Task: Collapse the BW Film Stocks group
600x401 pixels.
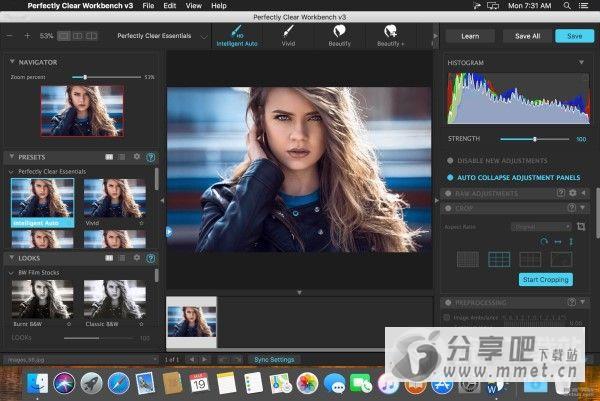Action: [11, 273]
